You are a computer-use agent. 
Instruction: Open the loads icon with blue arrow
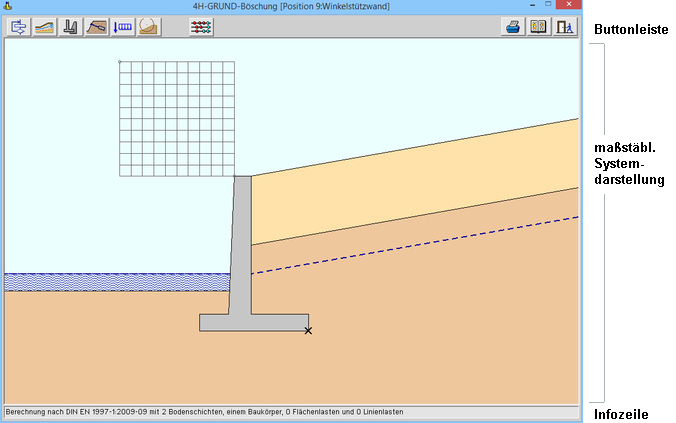122,27
